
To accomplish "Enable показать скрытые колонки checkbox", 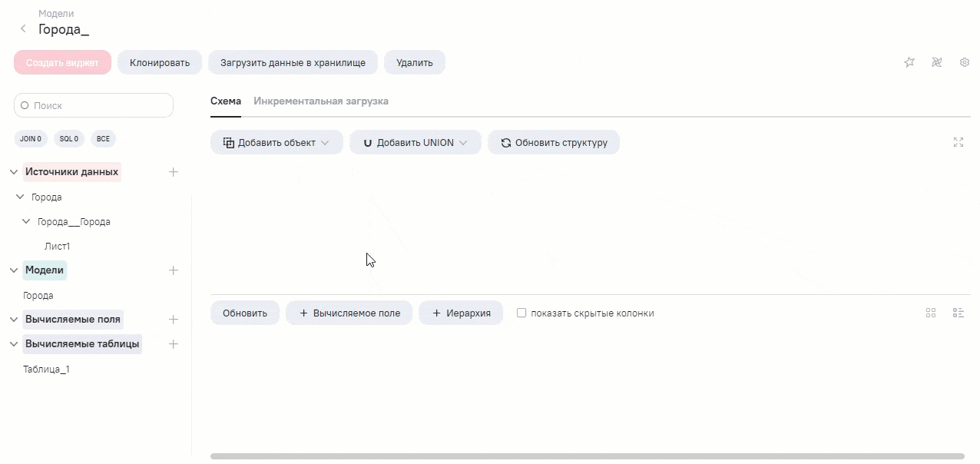I will 521,313.
